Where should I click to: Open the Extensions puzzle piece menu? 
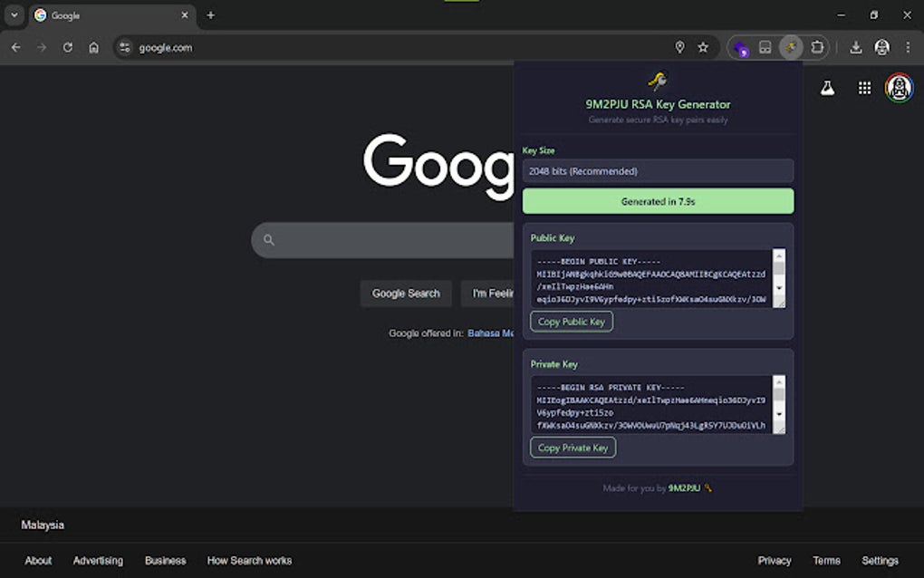pos(816,46)
